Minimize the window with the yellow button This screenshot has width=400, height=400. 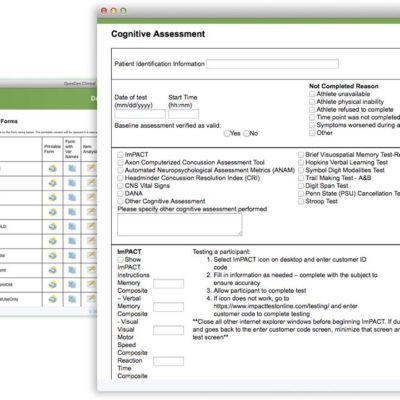click(113, 11)
